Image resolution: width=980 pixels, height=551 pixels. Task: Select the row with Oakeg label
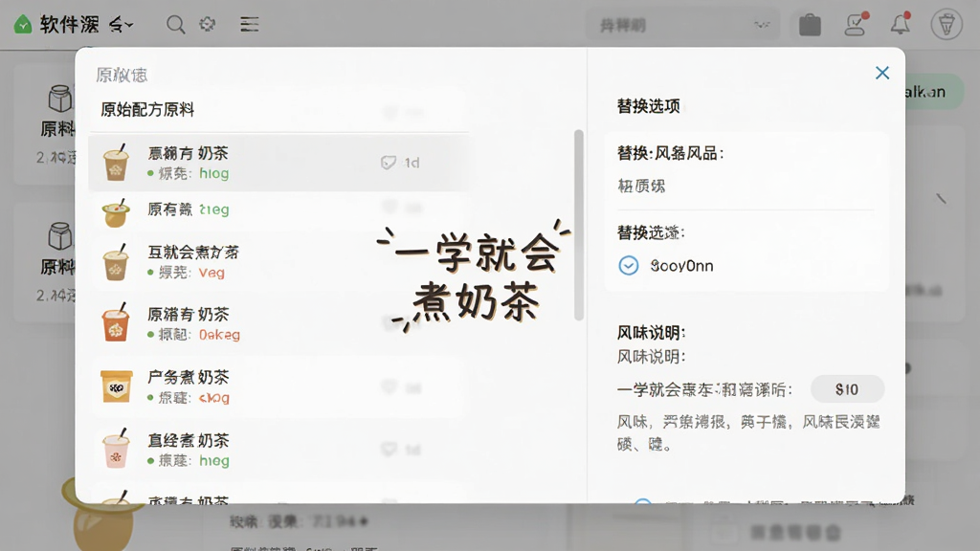click(x=278, y=323)
